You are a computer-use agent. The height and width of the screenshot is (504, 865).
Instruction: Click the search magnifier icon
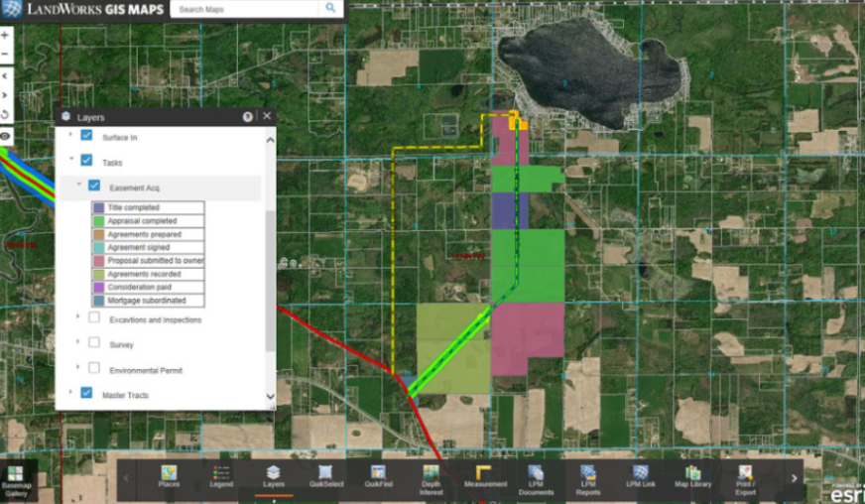click(x=330, y=8)
